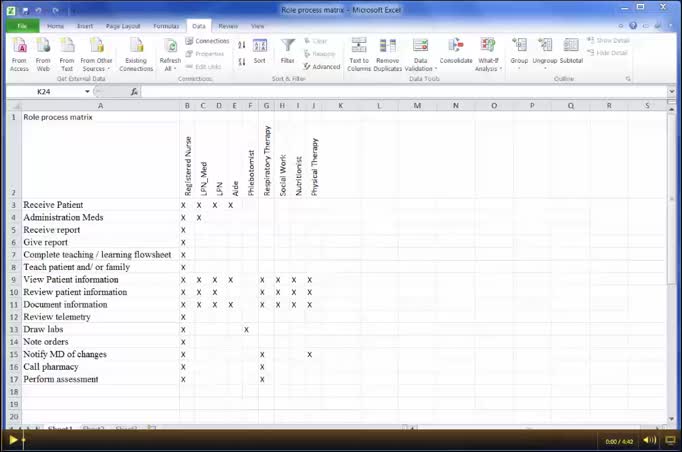Toggle video fullscreen mode

point(670,440)
